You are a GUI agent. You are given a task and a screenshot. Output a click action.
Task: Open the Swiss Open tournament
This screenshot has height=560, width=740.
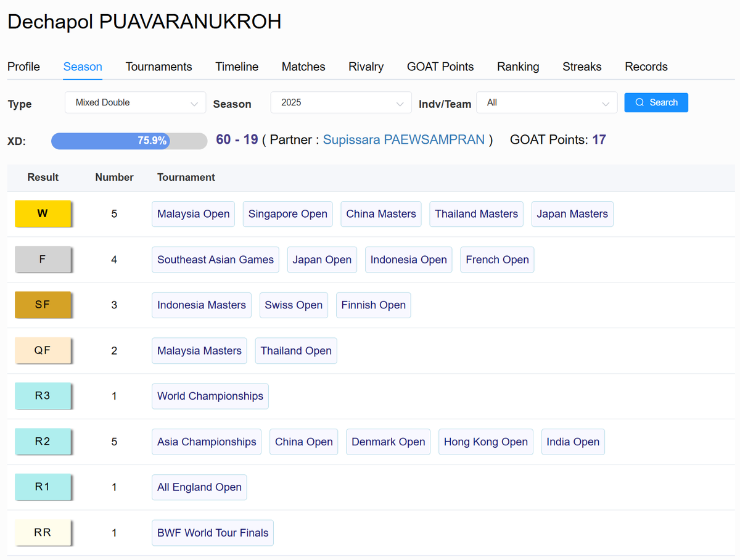tap(294, 305)
